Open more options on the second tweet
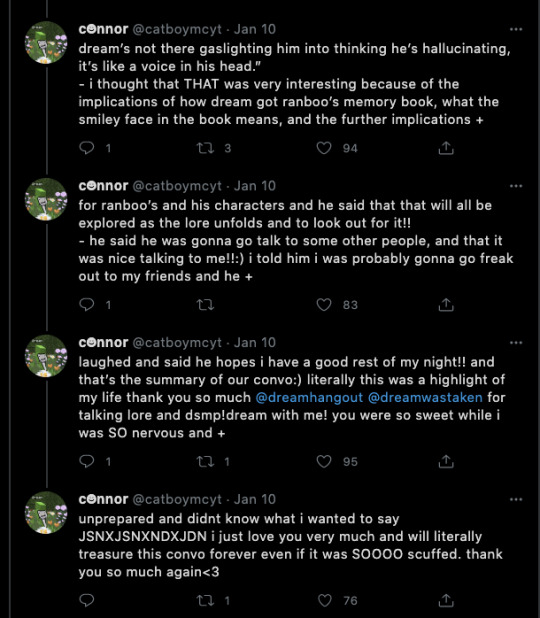The image size is (540, 618). (x=516, y=186)
